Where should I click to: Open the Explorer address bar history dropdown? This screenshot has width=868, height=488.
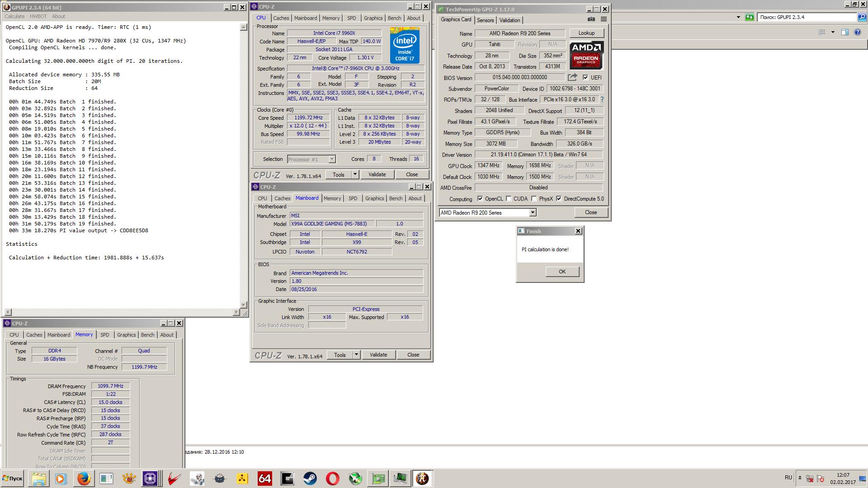point(738,17)
